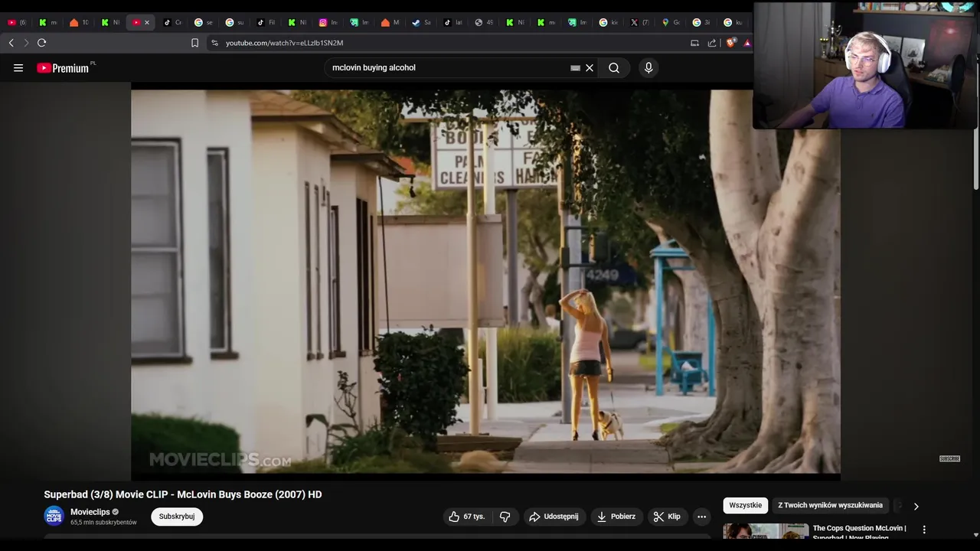Switch to the orange house tab labeled 10

pyautogui.click(x=79, y=22)
